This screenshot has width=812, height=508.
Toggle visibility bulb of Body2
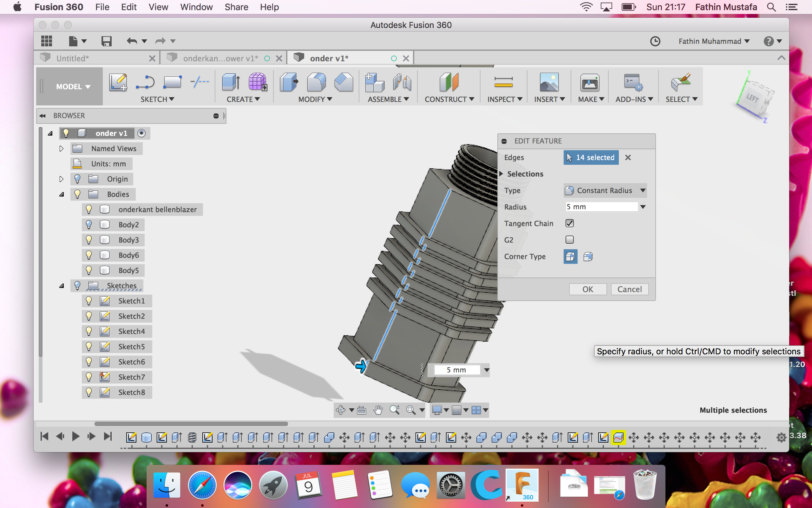[x=88, y=224]
